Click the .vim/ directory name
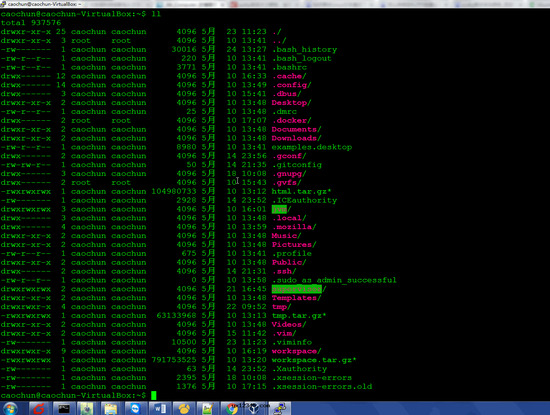The width and height of the screenshot is (550, 415). click(x=284, y=334)
